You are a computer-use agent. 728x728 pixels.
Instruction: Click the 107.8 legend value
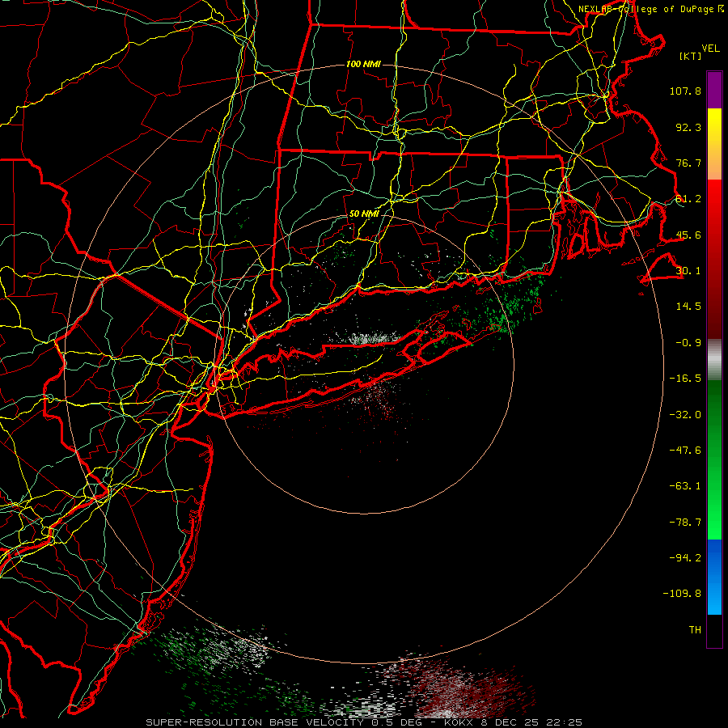coord(685,91)
